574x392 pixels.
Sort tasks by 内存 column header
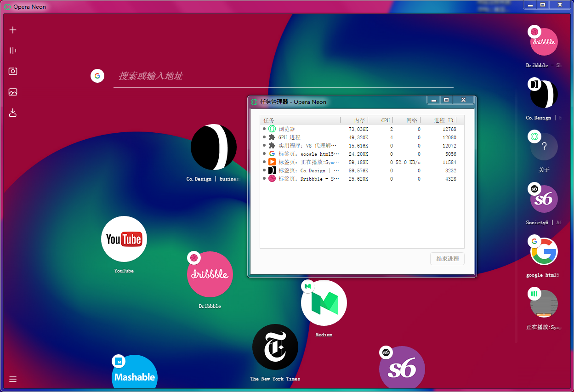pos(354,120)
